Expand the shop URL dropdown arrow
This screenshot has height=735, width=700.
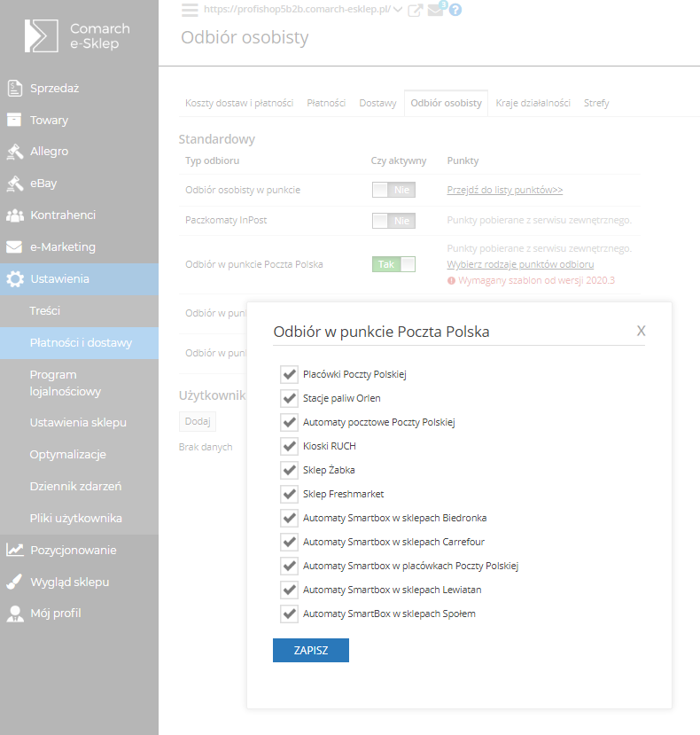coord(398,10)
